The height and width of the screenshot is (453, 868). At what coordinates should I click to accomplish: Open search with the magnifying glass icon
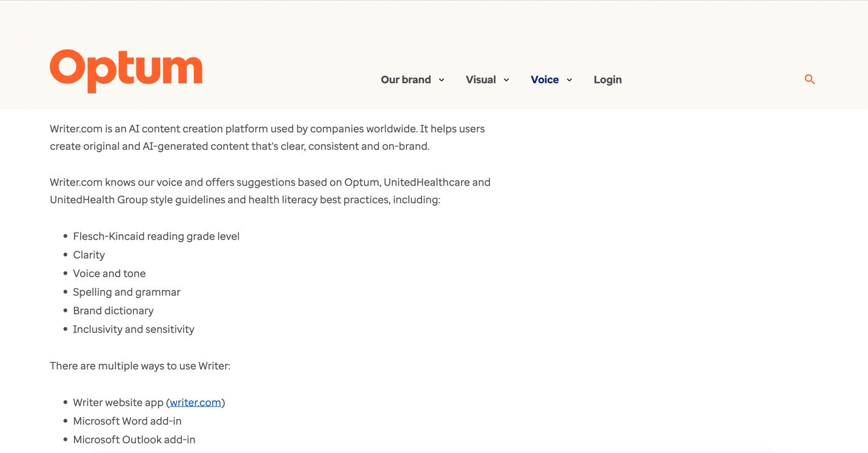(809, 79)
